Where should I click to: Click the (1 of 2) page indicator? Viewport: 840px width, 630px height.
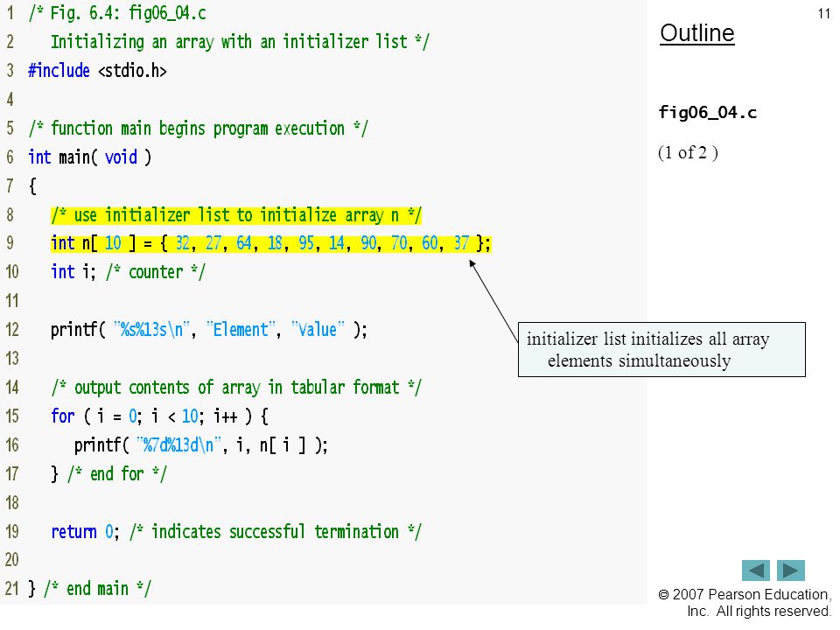(688, 152)
